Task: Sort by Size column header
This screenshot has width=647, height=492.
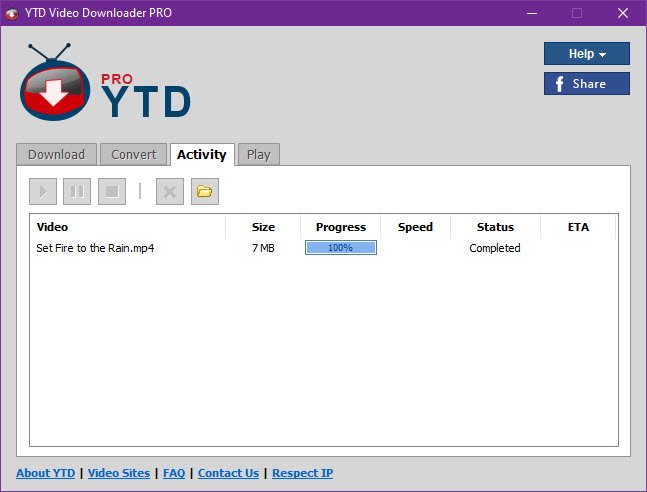Action: [x=263, y=227]
